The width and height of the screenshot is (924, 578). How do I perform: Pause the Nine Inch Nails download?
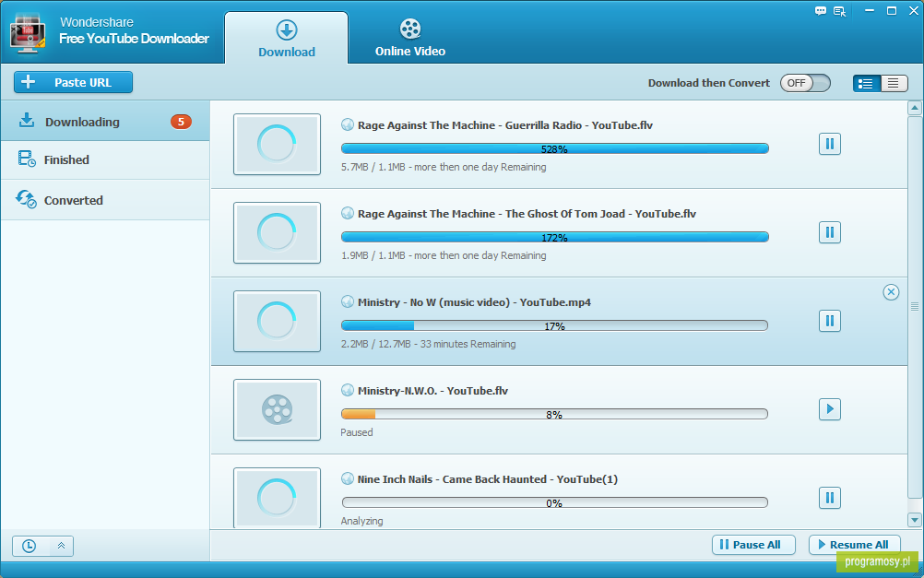click(x=829, y=498)
